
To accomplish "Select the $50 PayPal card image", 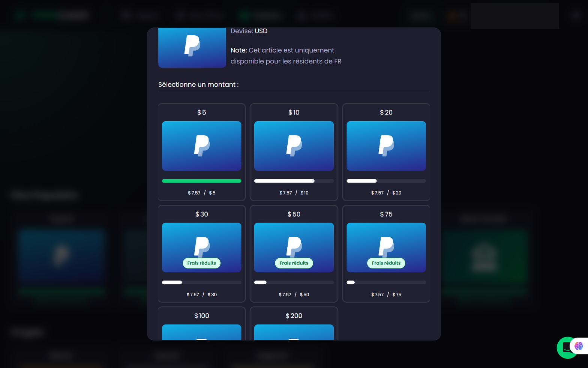I will (294, 247).
